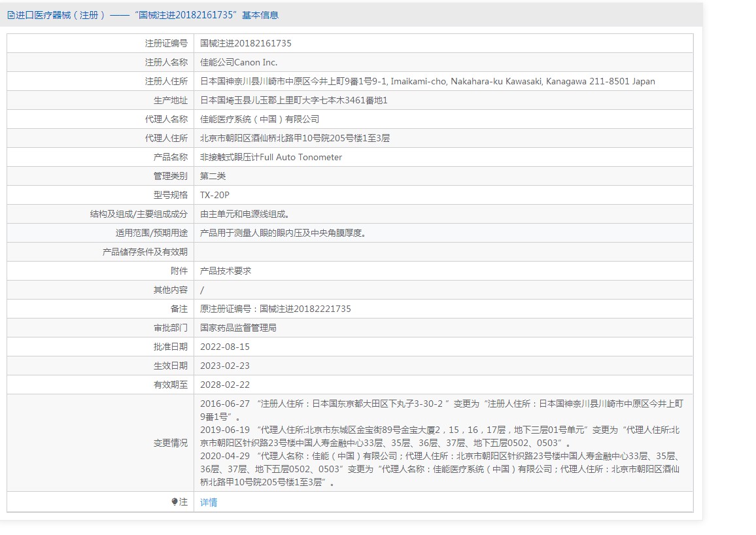Viewport: 756px width, 535px height.
Task: Open the 详情 link in the 注 row
Action: (x=209, y=502)
